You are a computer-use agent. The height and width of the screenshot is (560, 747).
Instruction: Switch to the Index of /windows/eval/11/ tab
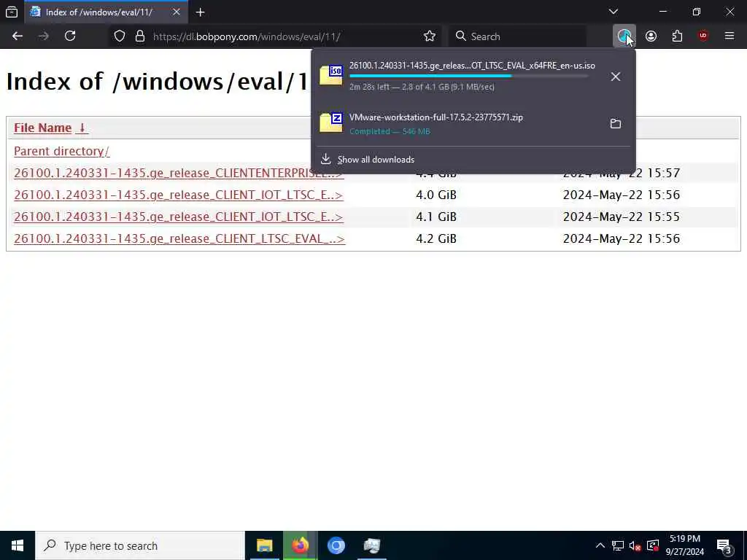point(99,12)
